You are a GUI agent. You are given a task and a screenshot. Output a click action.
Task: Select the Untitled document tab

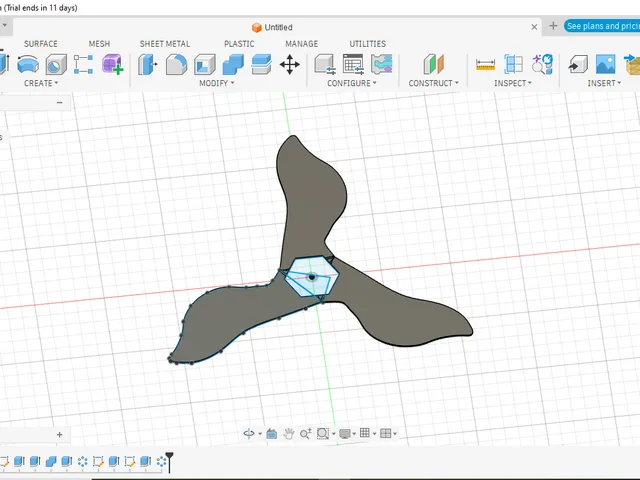[x=272, y=27]
